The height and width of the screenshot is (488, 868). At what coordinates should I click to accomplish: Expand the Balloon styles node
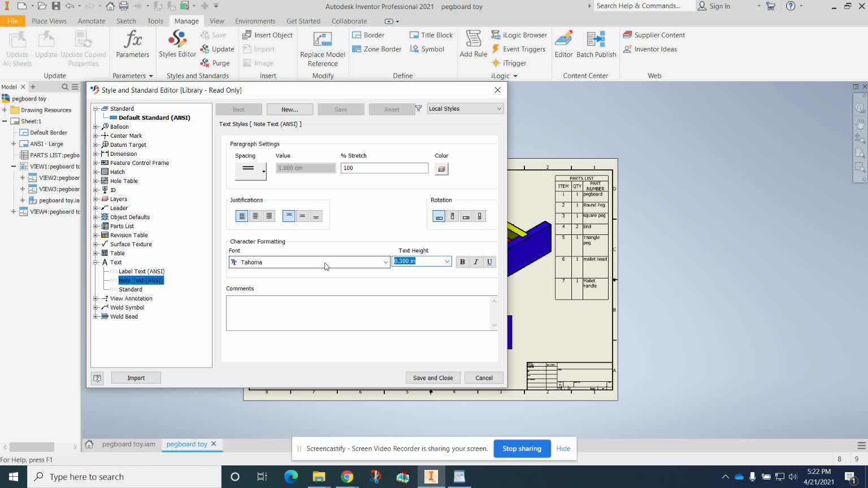(96, 127)
